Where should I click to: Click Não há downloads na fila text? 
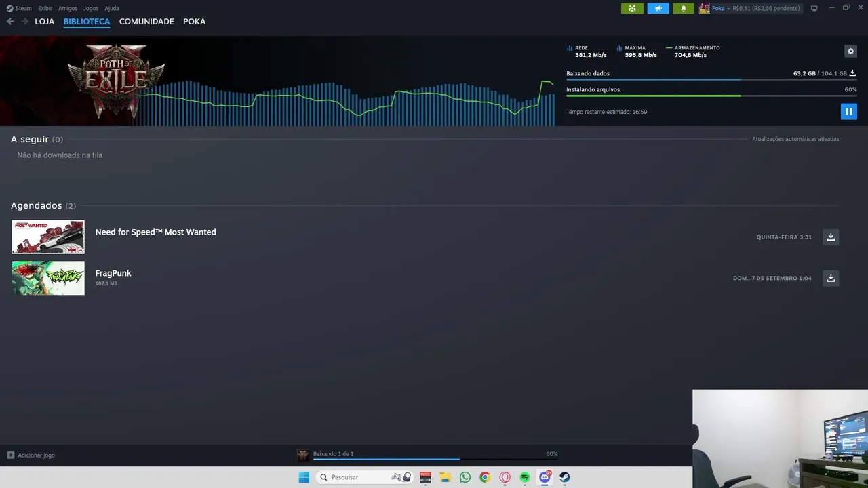coord(60,155)
